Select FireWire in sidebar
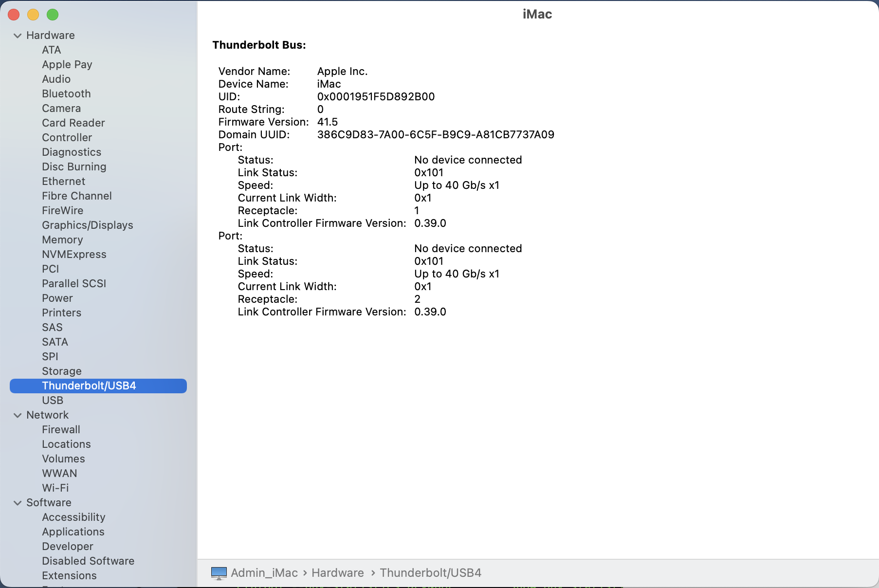Screen dimensions: 879x588 63,211
